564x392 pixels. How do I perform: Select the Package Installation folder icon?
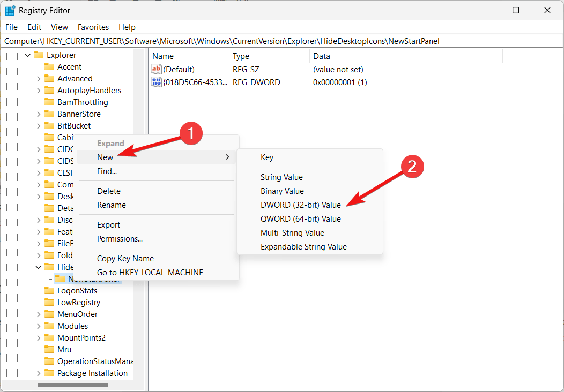(x=49, y=373)
